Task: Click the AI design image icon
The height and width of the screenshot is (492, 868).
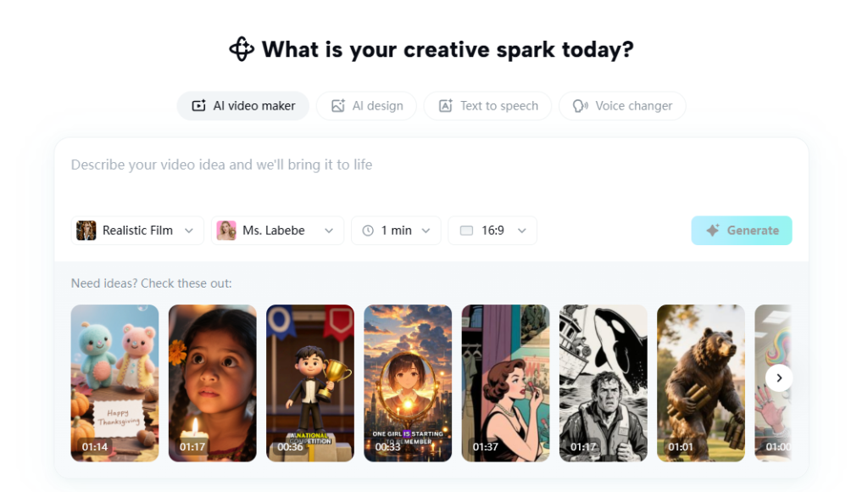Action: click(338, 106)
